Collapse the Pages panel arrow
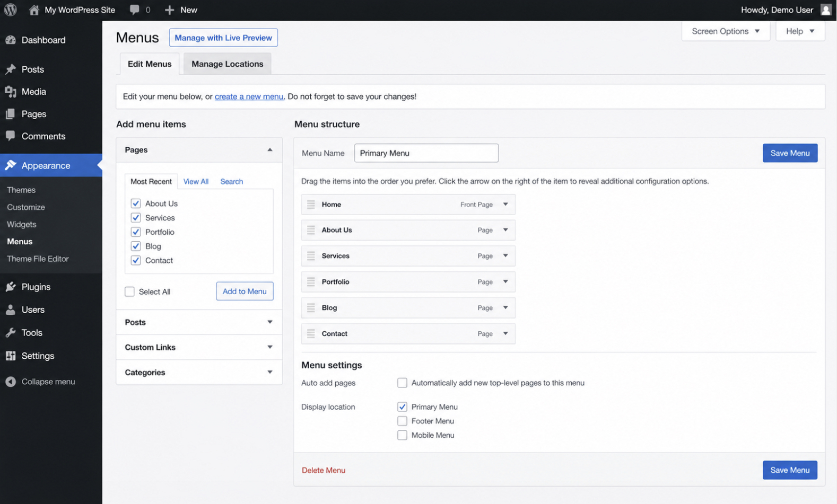 [270, 150]
